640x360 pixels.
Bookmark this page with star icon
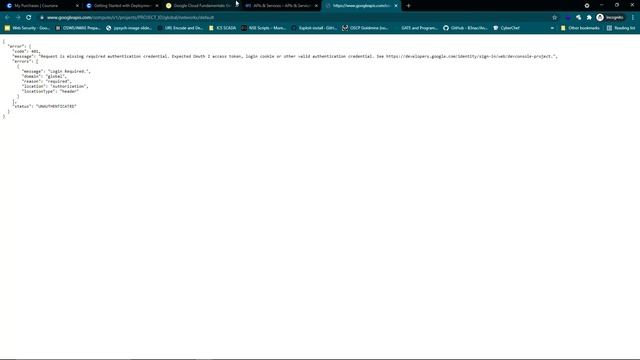555,18
